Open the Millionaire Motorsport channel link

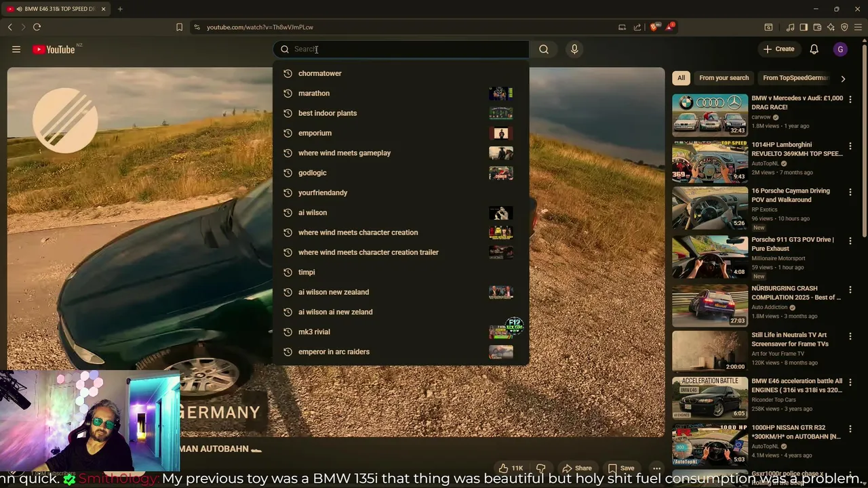[778, 258]
